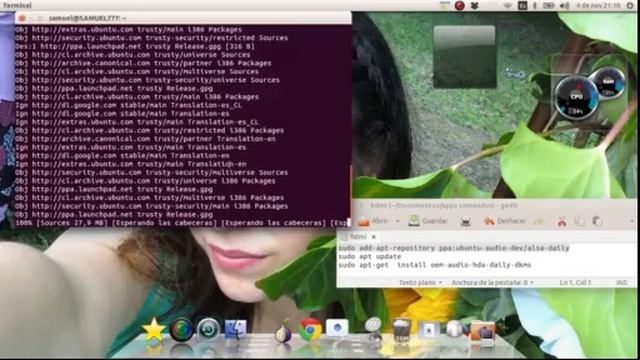The width and height of the screenshot is (640, 360).
Task: Open the orange desktop picture dock icon
Action: 483,331
